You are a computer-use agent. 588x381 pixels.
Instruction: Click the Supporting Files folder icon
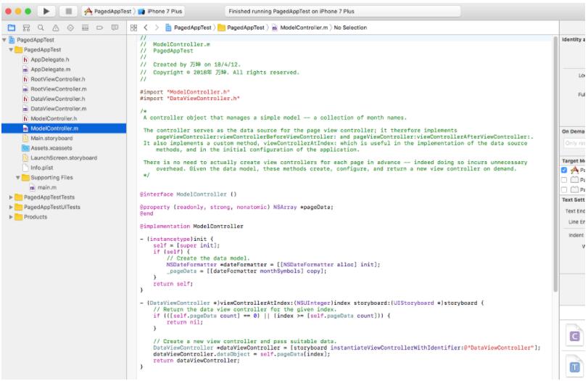coord(25,178)
